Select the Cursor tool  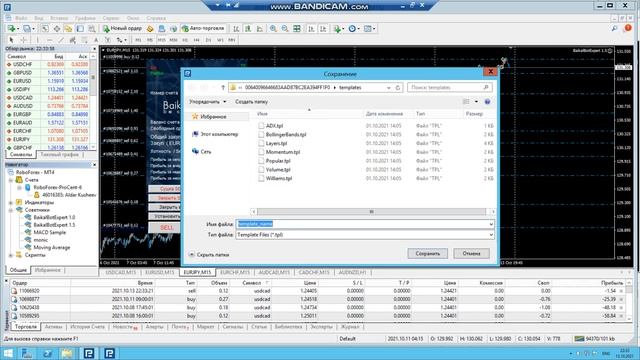click(x=11, y=40)
